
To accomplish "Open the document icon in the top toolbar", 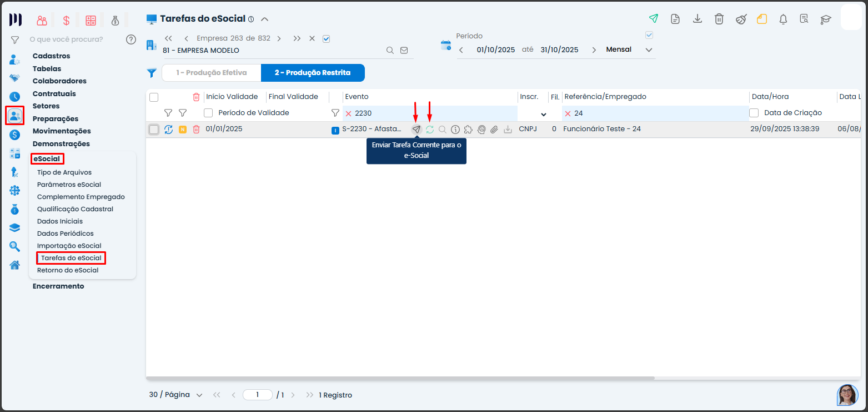I will click(x=675, y=19).
